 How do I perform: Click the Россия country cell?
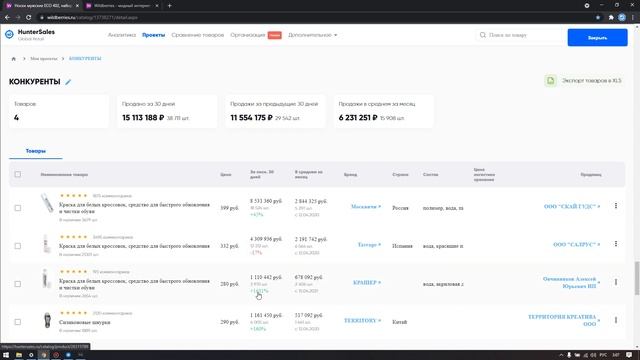pyautogui.click(x=400, y=208)
